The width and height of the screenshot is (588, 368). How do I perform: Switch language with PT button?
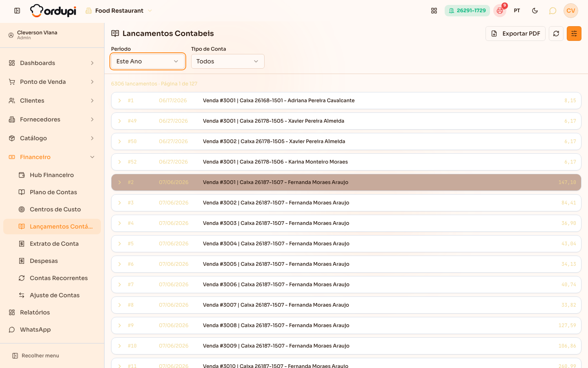point(517,11)
